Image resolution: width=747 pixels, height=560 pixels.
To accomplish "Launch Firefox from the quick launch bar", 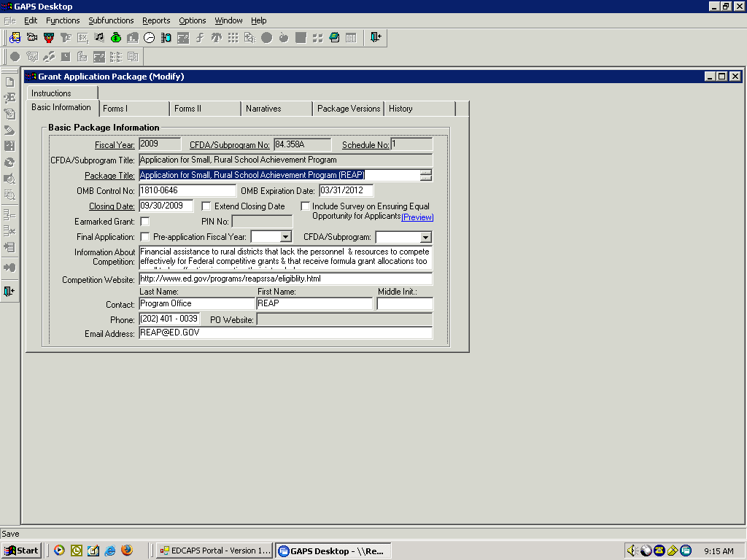I will (126, 551).
